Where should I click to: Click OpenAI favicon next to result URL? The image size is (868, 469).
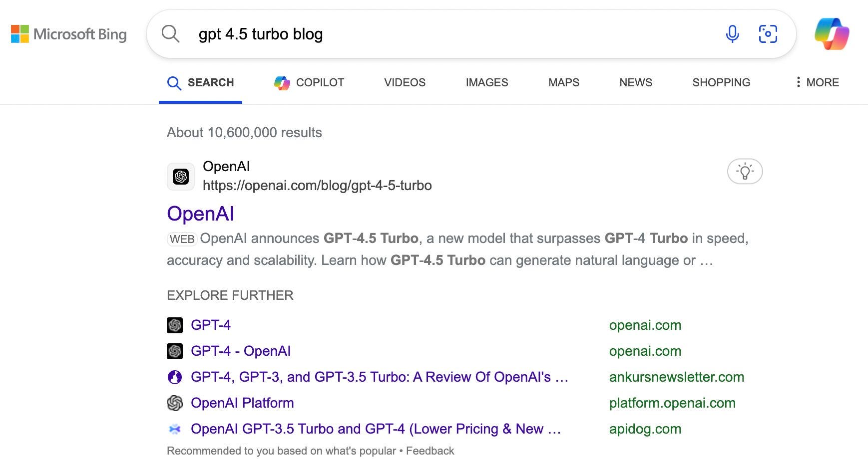coord(181,176)
